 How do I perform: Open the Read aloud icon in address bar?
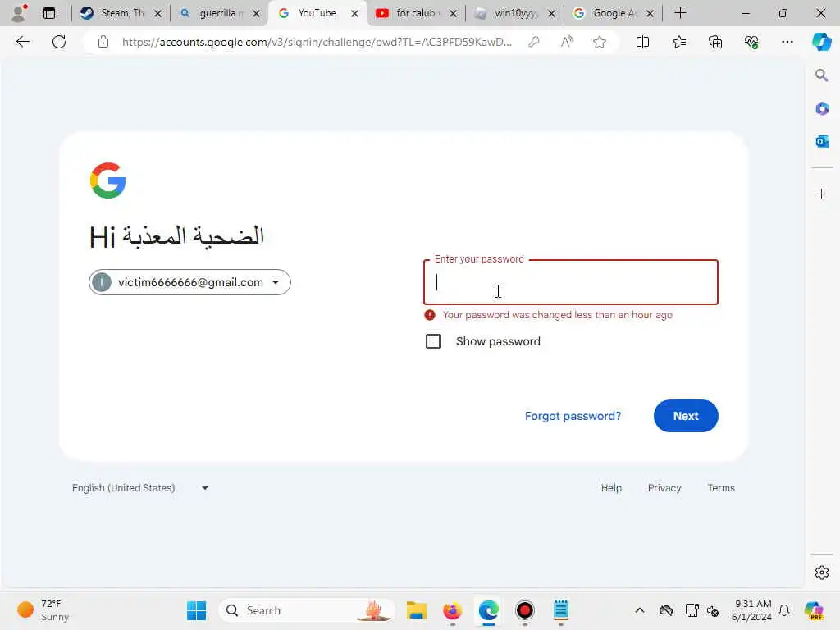click(x=567, y=42)
